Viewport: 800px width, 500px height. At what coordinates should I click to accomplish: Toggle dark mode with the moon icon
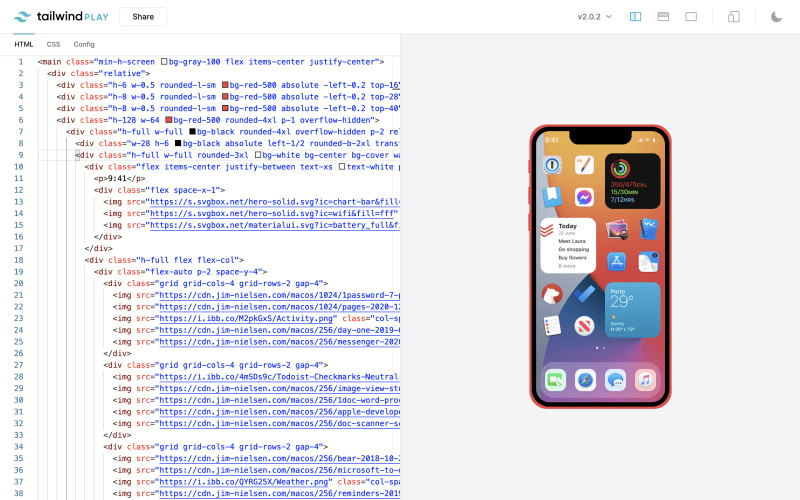point(776,17)
